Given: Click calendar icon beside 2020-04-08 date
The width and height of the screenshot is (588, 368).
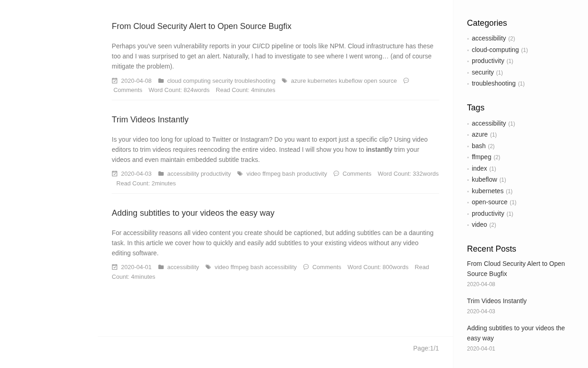Looking at the screenshot, I should [x=115, y=81].
